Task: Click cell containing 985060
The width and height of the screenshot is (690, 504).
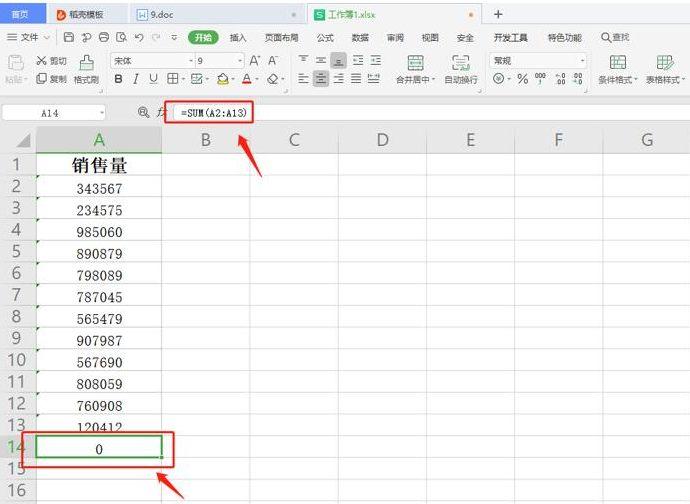Action: pyautogui.click(x=99, y=232)
